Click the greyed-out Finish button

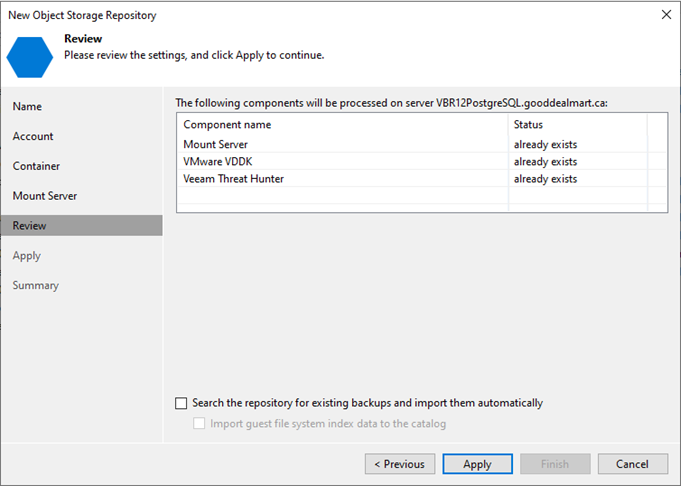555,464
